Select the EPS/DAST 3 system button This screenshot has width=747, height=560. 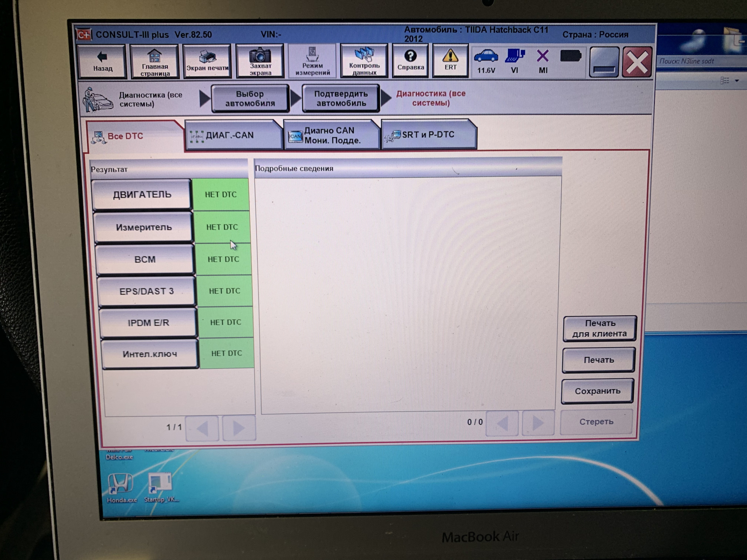tap(146, 291)
